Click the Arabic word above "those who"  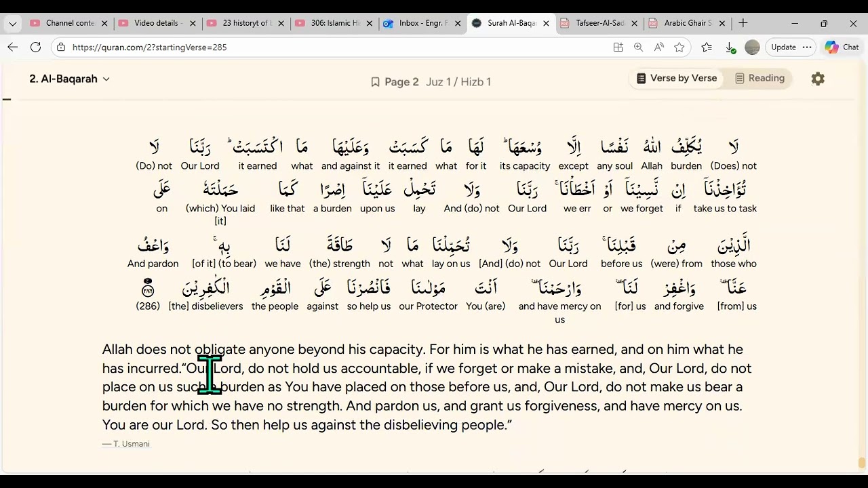click(734, 245)
